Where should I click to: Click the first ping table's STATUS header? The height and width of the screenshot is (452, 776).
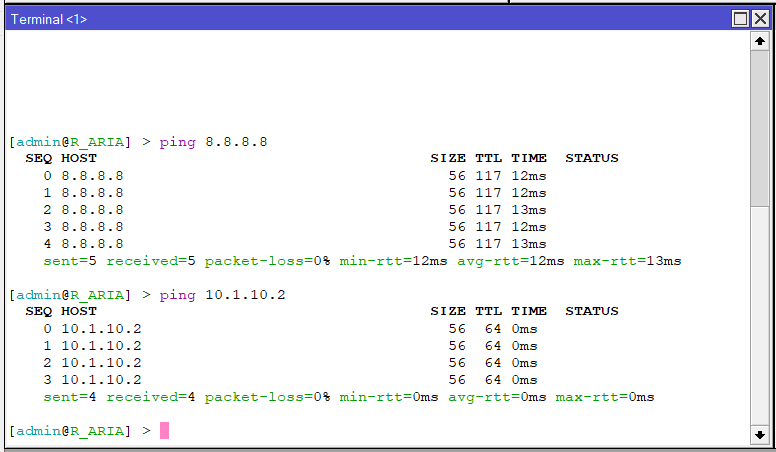click(x=592, y=158)
